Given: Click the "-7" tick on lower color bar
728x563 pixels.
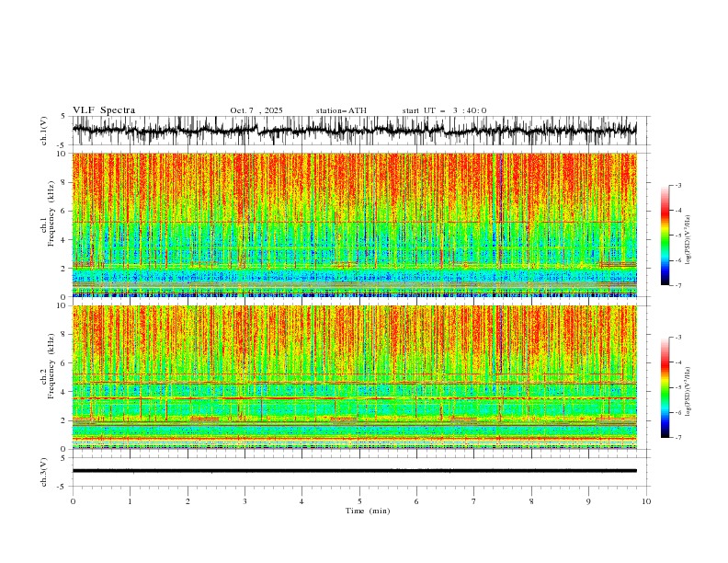Looking at the screenshot, I should pos(677,438).
